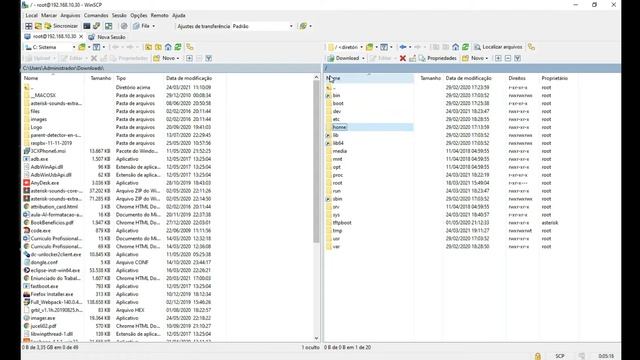Select AnyDesk.exe in local panel

click(x=45, y=183)
